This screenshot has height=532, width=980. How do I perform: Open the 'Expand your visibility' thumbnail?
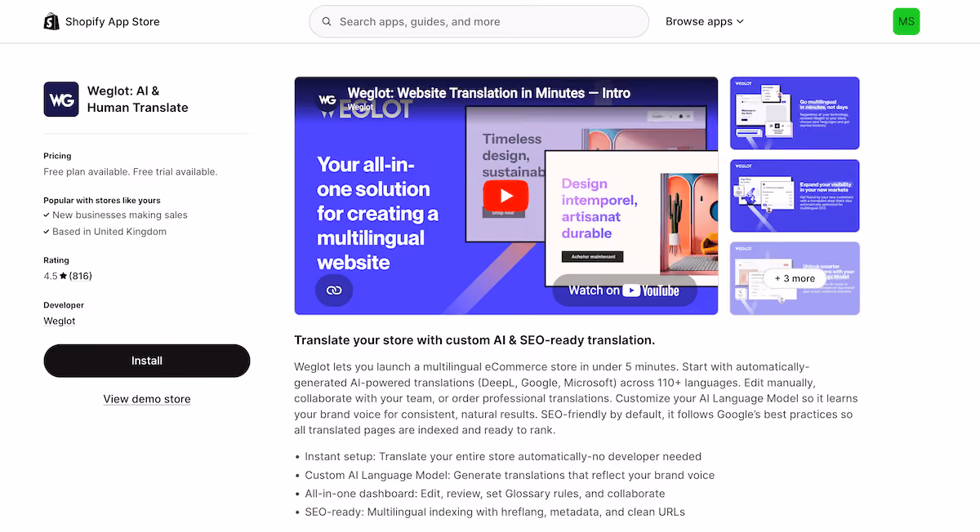tap(795, 196)
